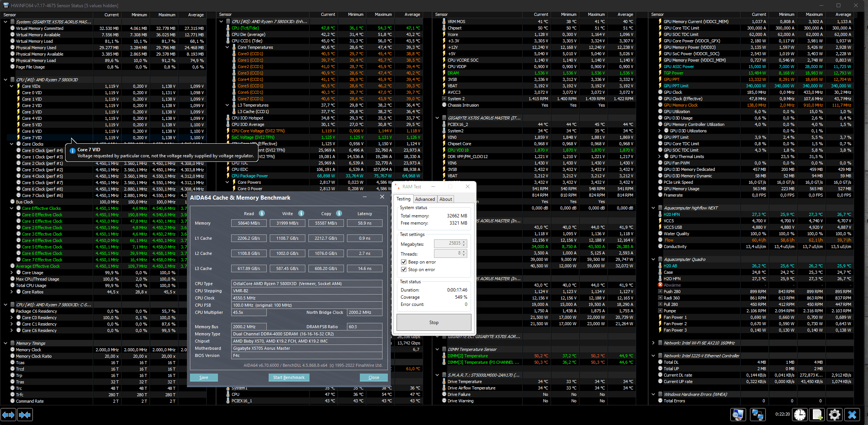Viewport: 868px width, 425px height.
Task: Click the GPU PPT lightning bolt icon
Action: click(660, 79)
